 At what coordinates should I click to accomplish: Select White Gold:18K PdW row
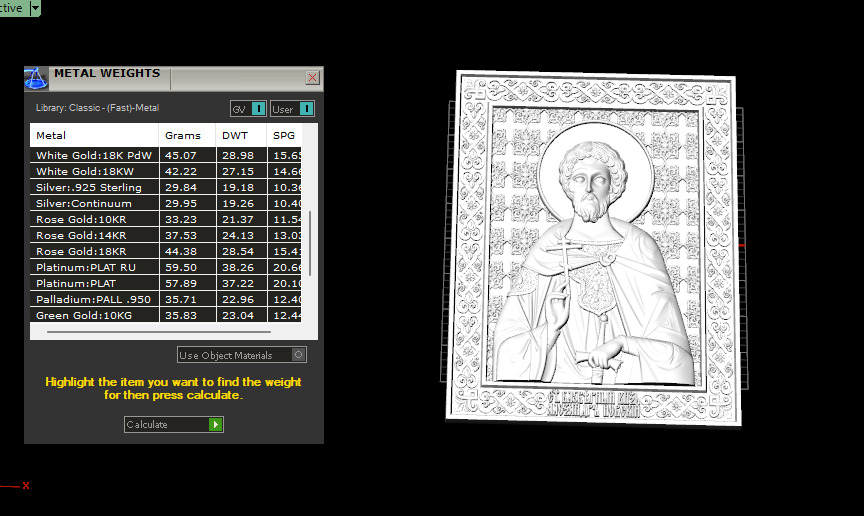click(x=166, y=155)
